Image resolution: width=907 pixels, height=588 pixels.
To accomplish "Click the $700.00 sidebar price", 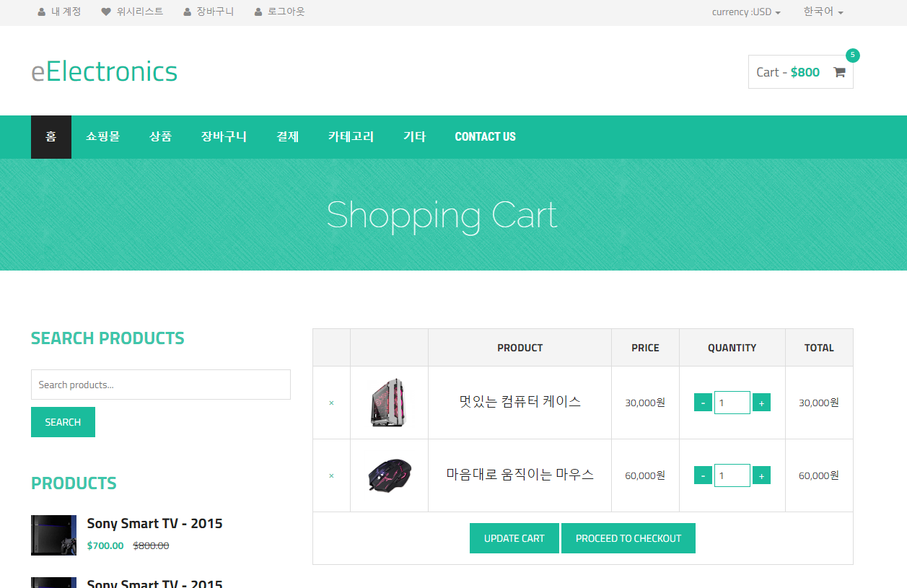I will [105, 545].
